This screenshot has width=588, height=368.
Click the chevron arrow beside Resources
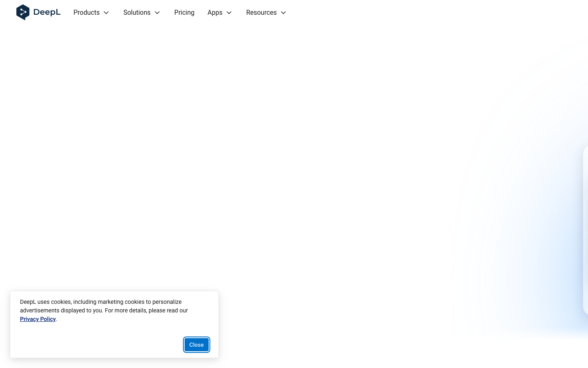[283, 13]
